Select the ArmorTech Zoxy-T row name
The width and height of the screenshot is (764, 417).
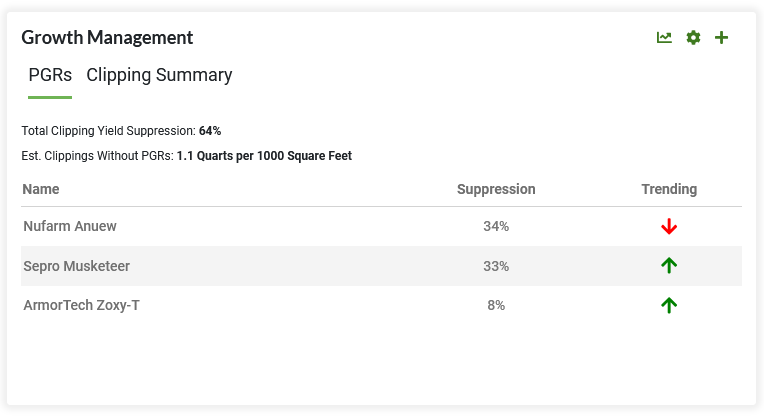click(x=81, y=305)
